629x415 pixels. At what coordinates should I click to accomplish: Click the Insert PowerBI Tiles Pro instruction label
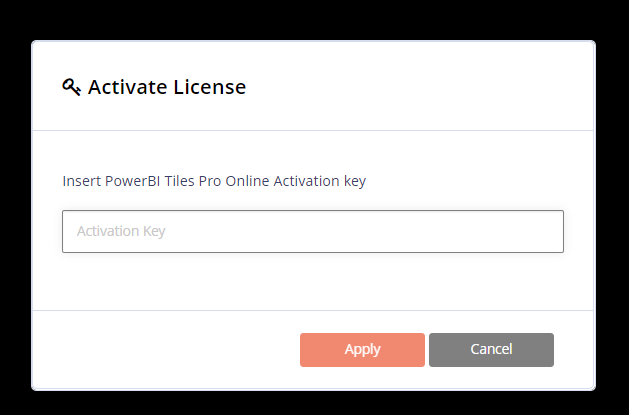coord(214,181)
